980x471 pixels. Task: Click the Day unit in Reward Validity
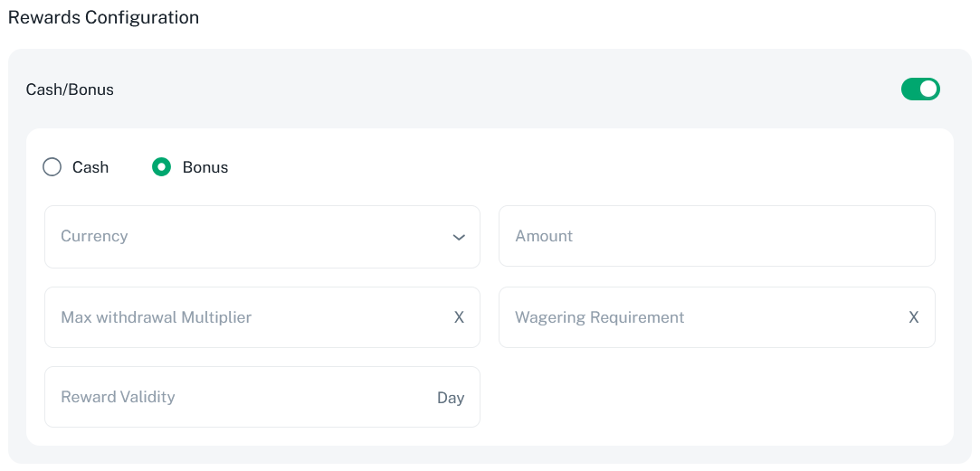pos(451,398)
